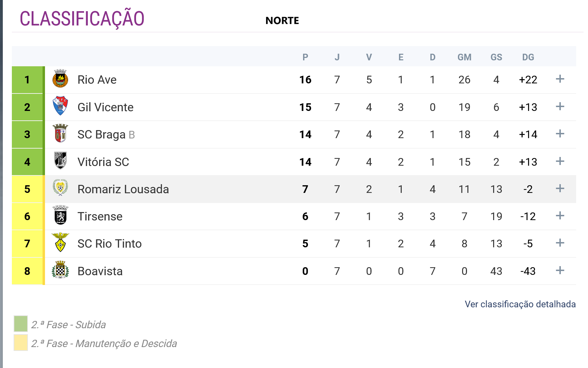Open Ver classificação detalhada link

520,304
